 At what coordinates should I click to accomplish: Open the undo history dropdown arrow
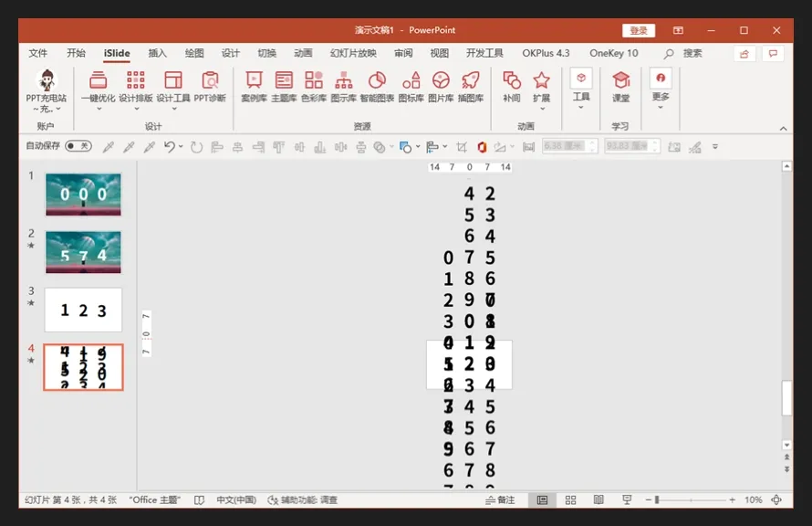click(x=181, y=147)
